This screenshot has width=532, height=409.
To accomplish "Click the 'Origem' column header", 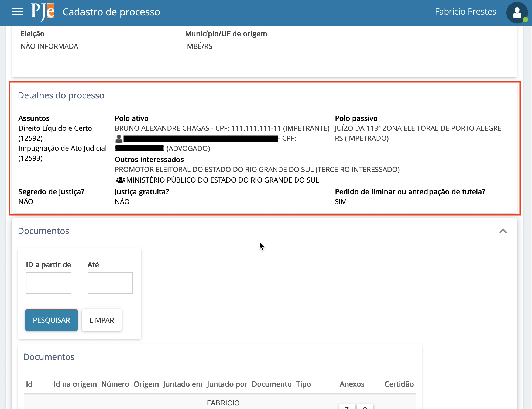I will point(146,384).
